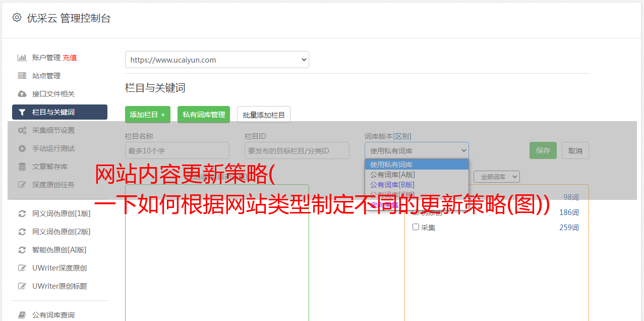
Task: Click the filter icon for 栏目与关键词
Action: (x=22, y=112)
